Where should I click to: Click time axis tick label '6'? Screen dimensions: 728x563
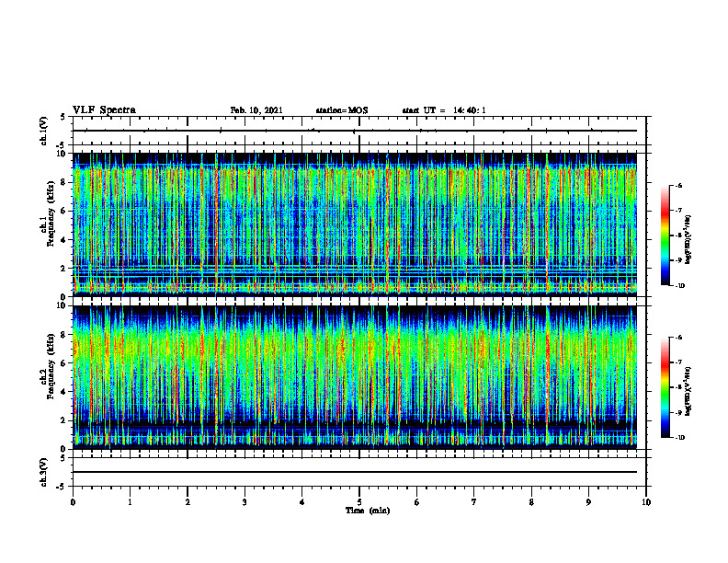[417, 502]
